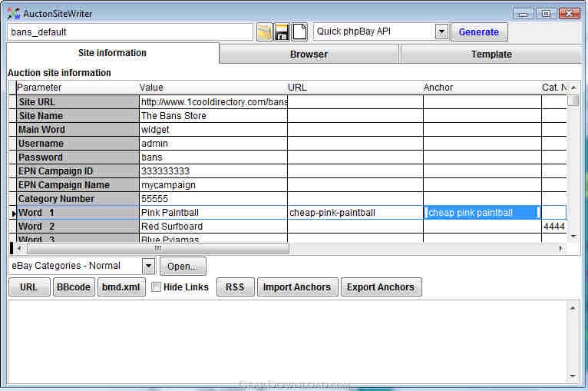Open the eBay Categories - Normal dropdown
The width and height of the screenshot is (588, 391).
pos(148,266)
